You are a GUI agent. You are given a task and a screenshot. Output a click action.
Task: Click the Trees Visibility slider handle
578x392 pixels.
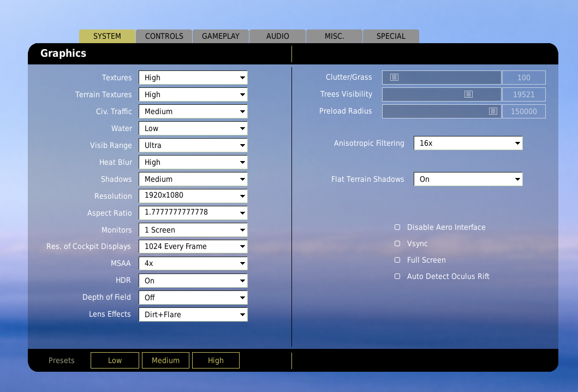(468, 94)
